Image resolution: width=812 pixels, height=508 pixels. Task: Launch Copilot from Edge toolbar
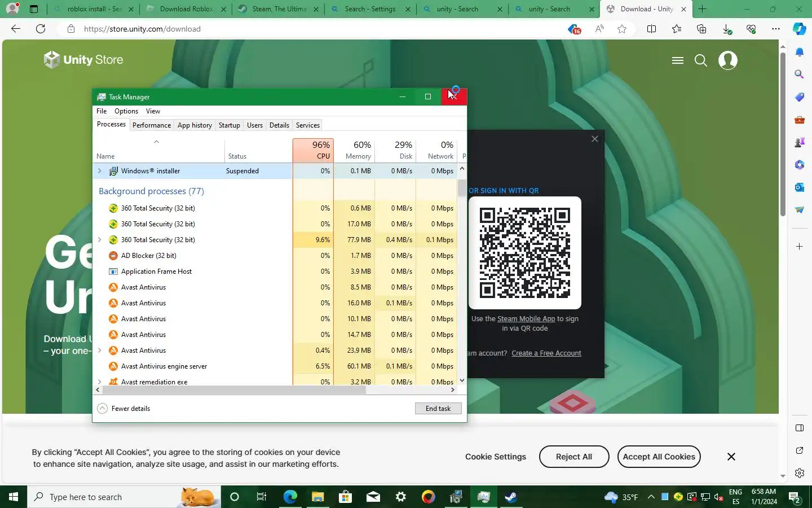pyautogui.click(x=800, y=29)
